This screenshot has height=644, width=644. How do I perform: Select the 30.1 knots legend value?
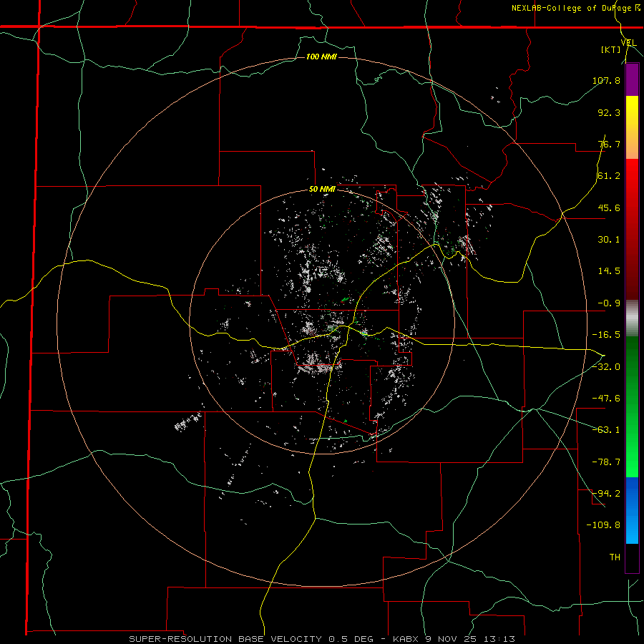[x=609, y=240]
